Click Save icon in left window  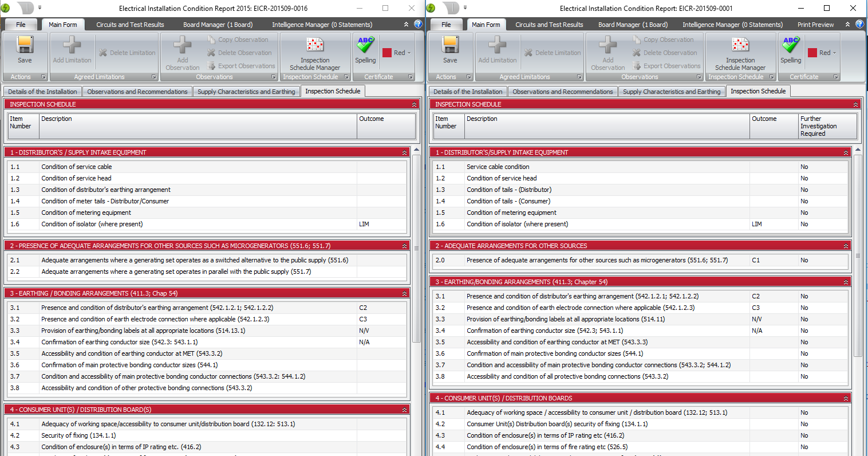tap(25, 50)
